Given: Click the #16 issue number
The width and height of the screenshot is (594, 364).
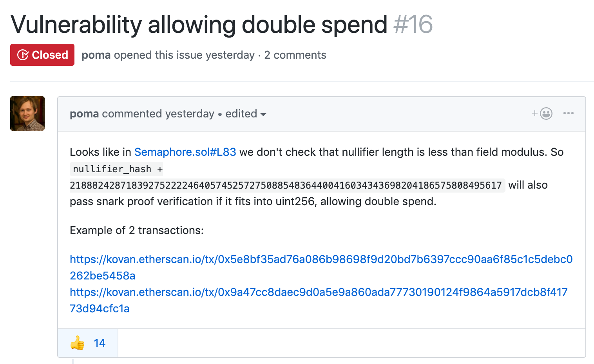Looking at the screenshot, I should 413,25.
